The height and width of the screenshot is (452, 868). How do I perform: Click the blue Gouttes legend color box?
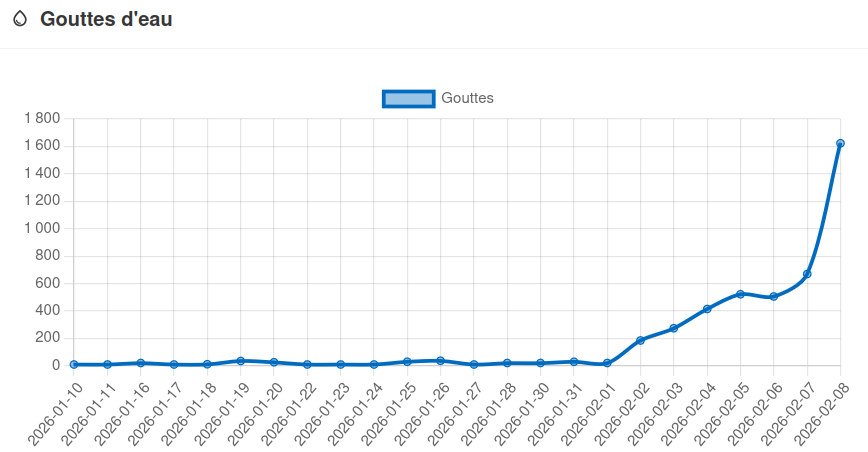408,98
